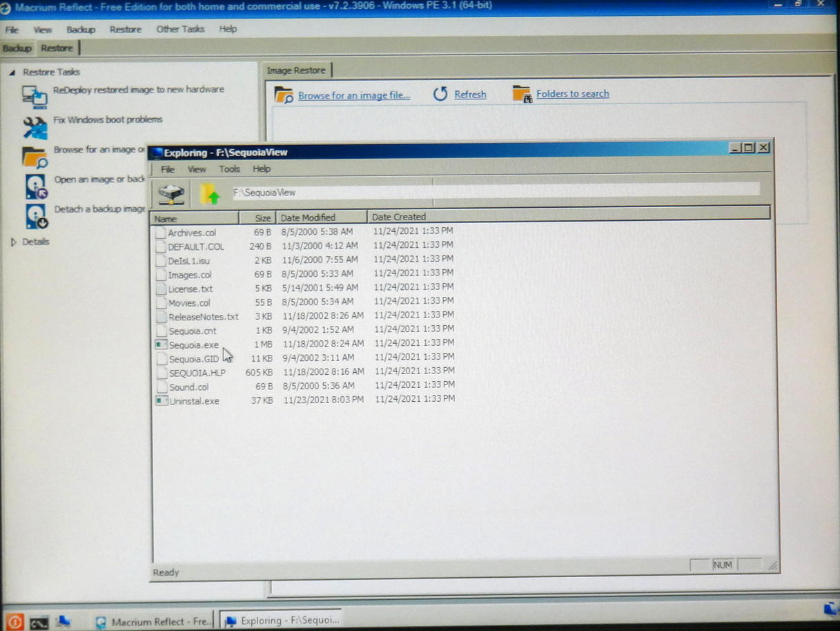Select the ReleaseNotes.txt file
Image resolution: width=840 pixels, height=631 pixels.
click(204, 317)
